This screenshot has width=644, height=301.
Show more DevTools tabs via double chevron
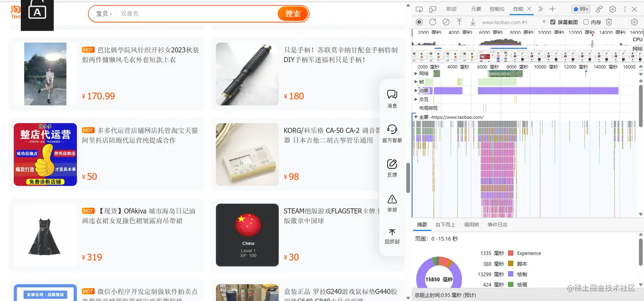coord(540,9)
